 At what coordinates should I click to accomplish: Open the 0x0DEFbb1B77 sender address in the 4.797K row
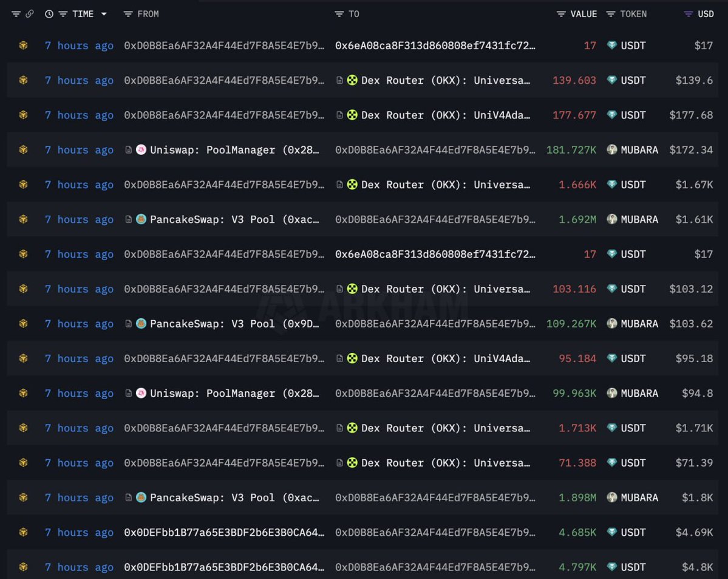pos(224,567)
